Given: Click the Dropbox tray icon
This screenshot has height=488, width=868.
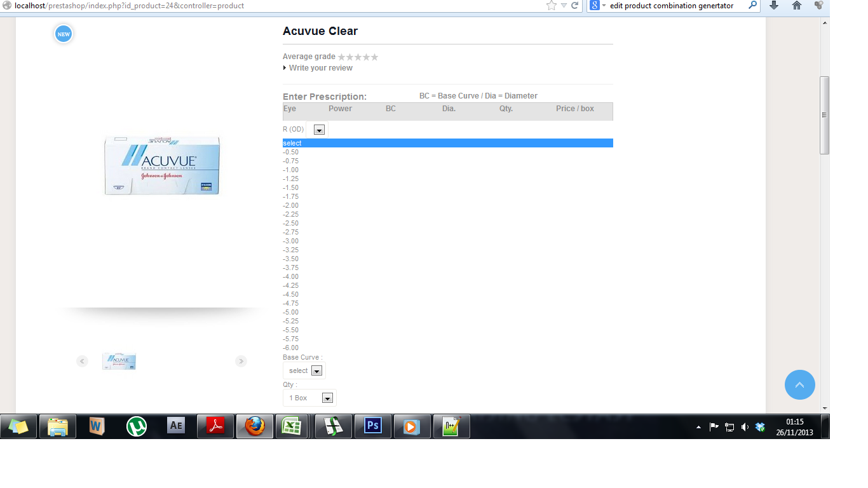Looking at the screenshot, I should tap(760, 427).
